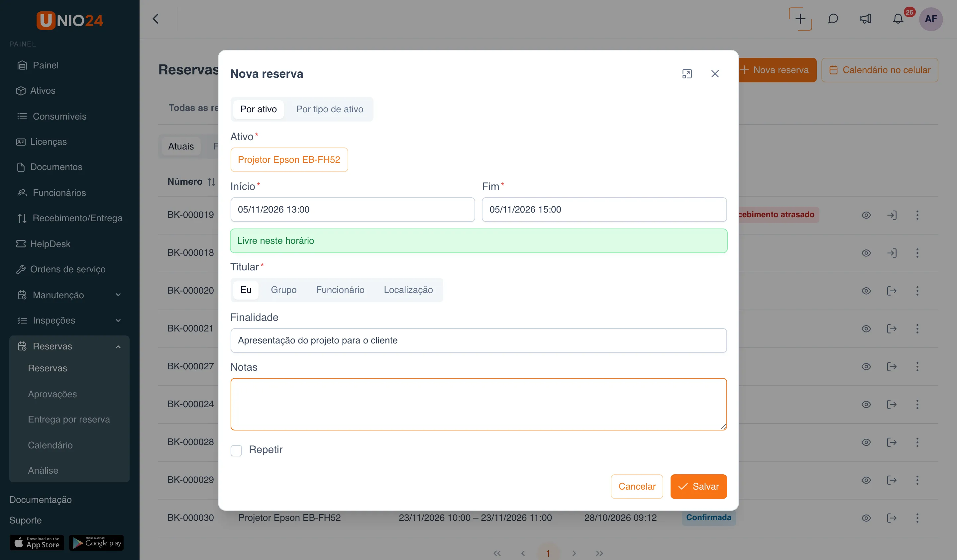Switch to the Por tipo de ativo tab
The image size is (957, 560).
pyautogui.click(x=330, y=109)
